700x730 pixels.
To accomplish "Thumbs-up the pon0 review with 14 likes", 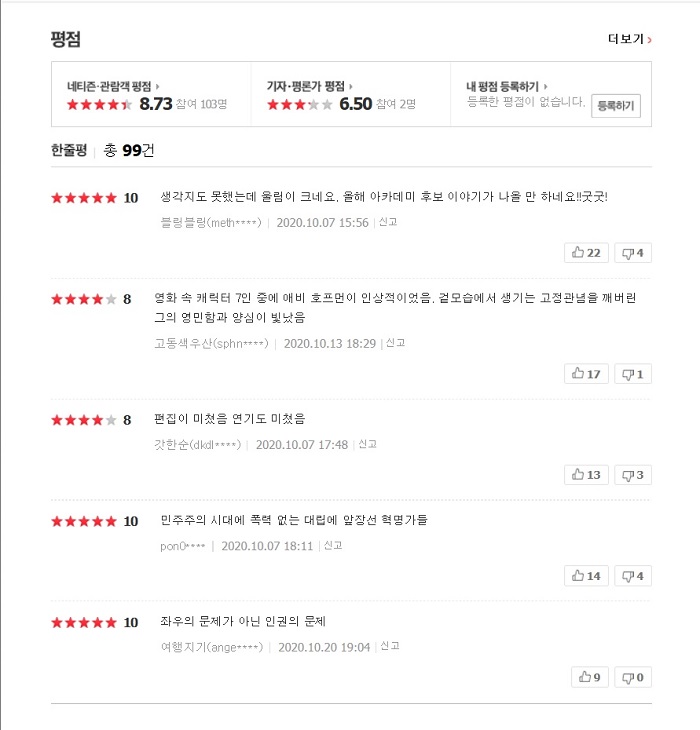I will (586, 576).
